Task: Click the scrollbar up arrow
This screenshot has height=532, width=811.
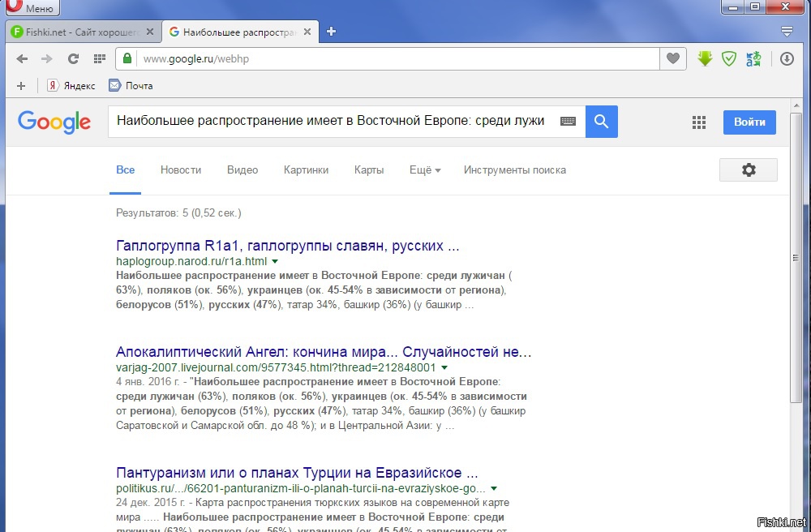Action: 796,105
